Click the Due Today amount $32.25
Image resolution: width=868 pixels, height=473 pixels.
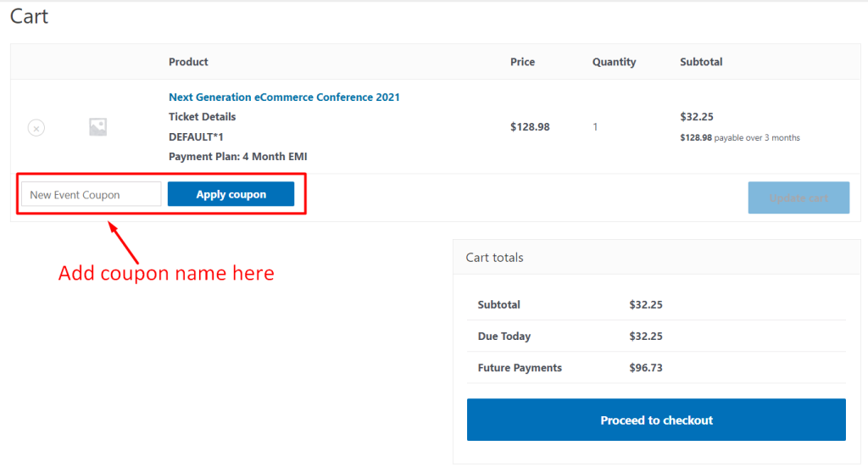pos(645,337)
